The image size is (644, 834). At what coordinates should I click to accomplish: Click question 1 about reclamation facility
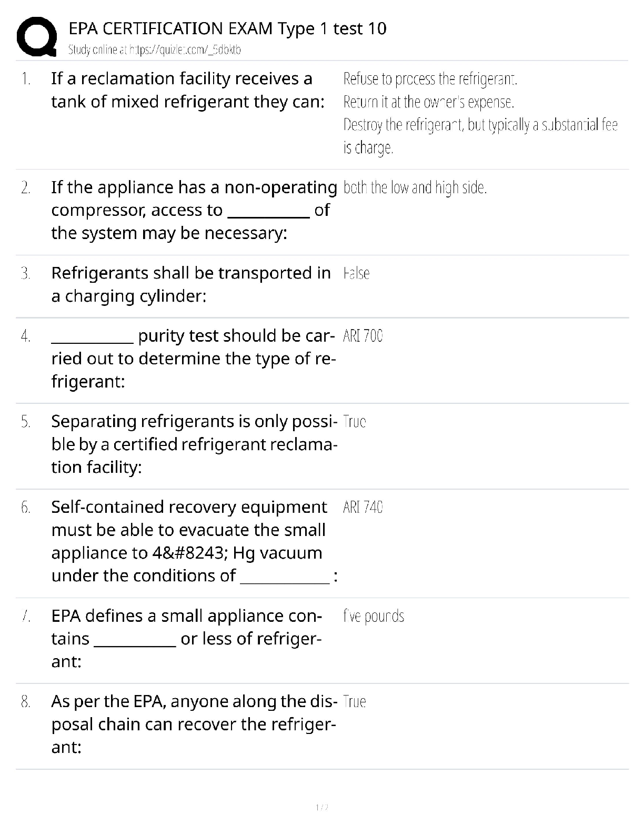[187, 90]
